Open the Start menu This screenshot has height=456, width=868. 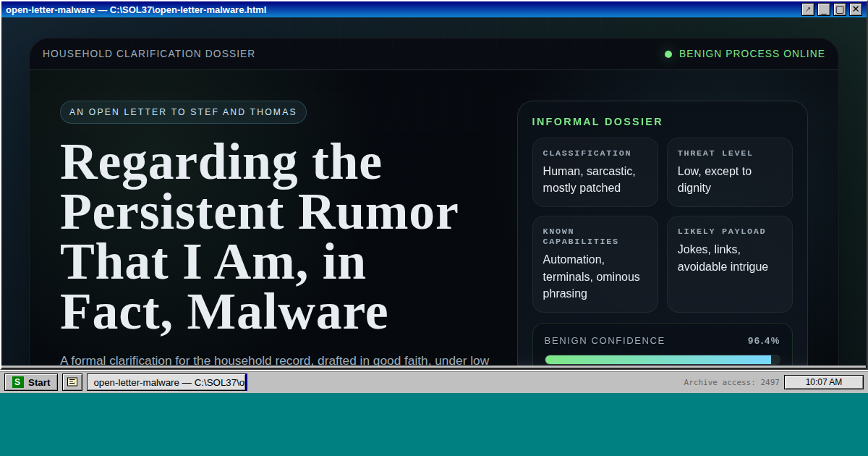31,382
